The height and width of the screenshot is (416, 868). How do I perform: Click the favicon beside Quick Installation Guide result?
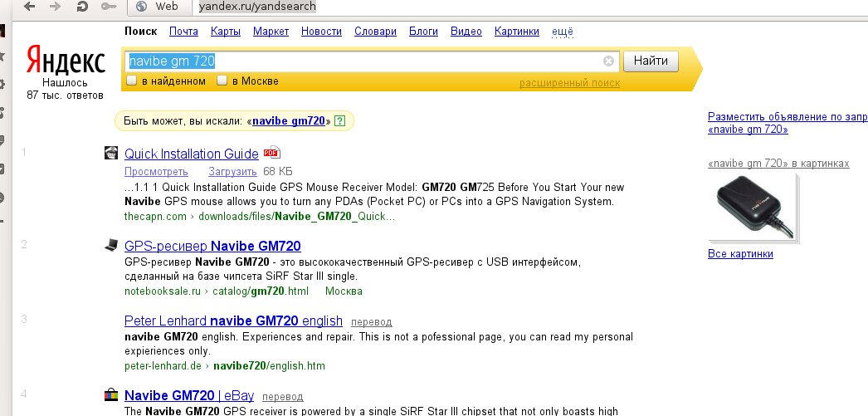(111, 153)
